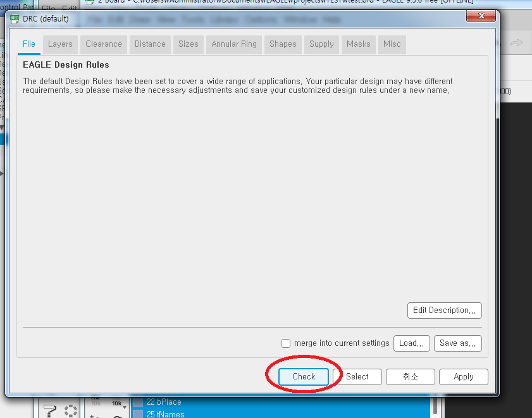Screen dimensions: 532x418
Task: Open the Annular Ring tab
Action: [234, 44]
